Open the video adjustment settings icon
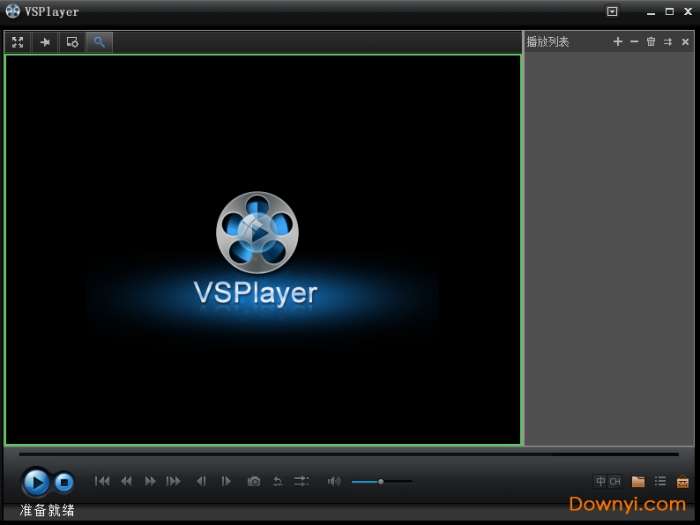This screenshot has width=700, height=525. tap(301, 481)
